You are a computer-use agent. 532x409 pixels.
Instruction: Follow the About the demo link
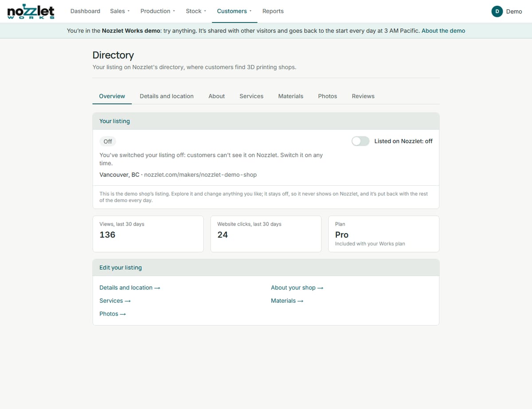[443, 31]
